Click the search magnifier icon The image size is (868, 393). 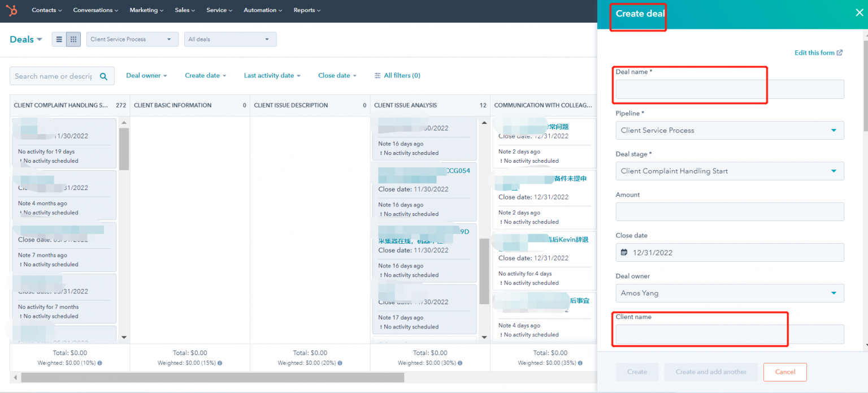[x=103, y=76]
